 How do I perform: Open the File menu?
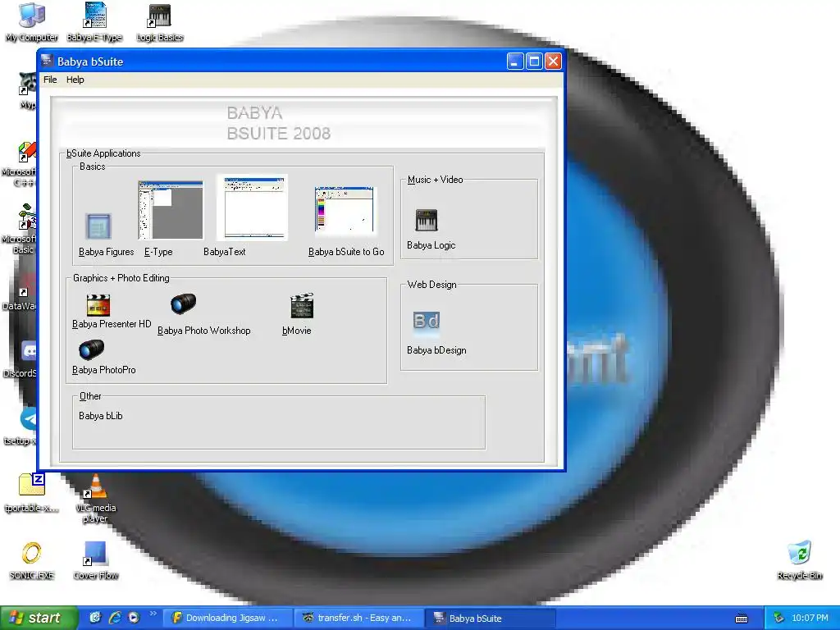pos(50,80)
